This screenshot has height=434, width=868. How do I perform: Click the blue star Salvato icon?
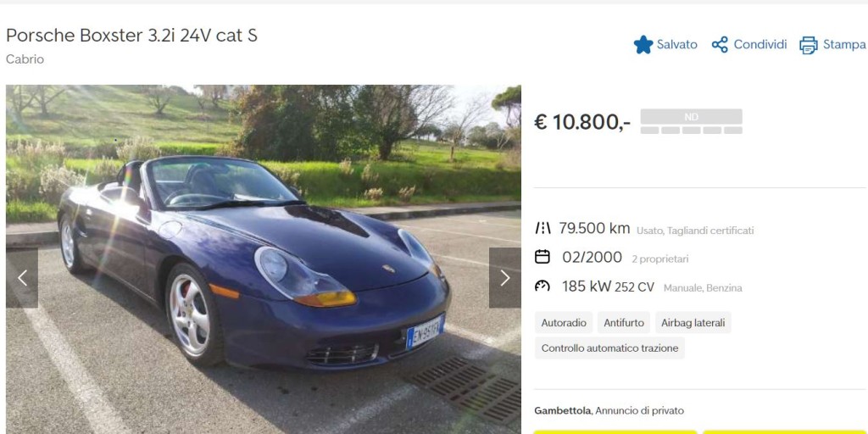tap(643, 45)
